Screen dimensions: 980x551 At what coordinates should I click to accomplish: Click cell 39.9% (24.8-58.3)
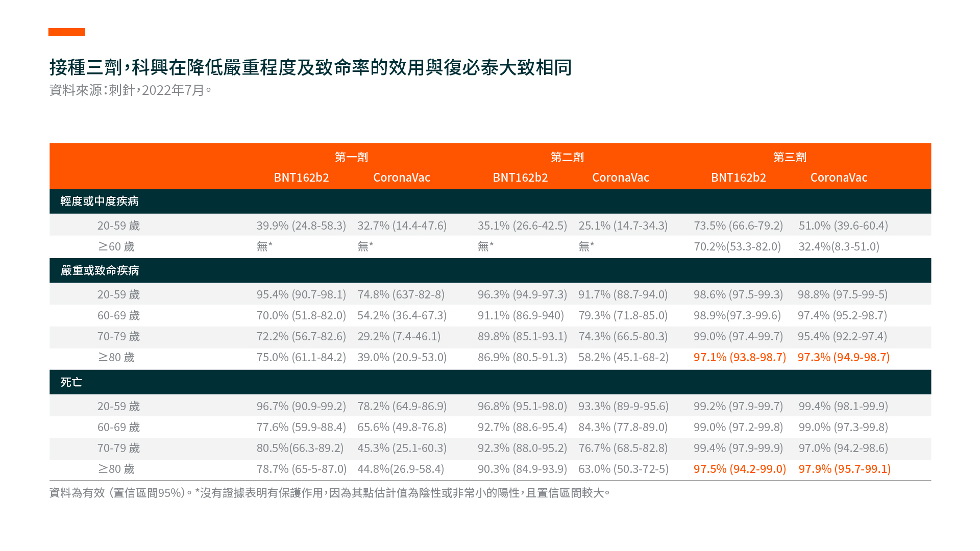point(301,226)
